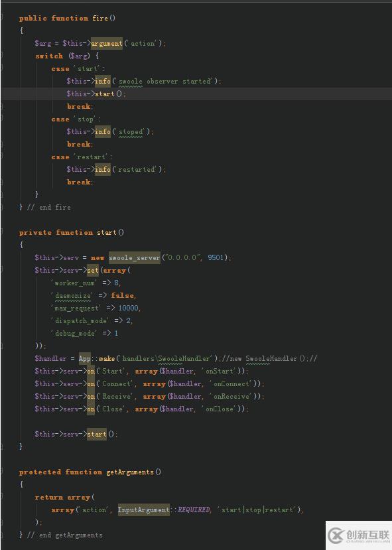392x550 pixels.
Task: Click the 'make' static method call
Action: (107, 358)
